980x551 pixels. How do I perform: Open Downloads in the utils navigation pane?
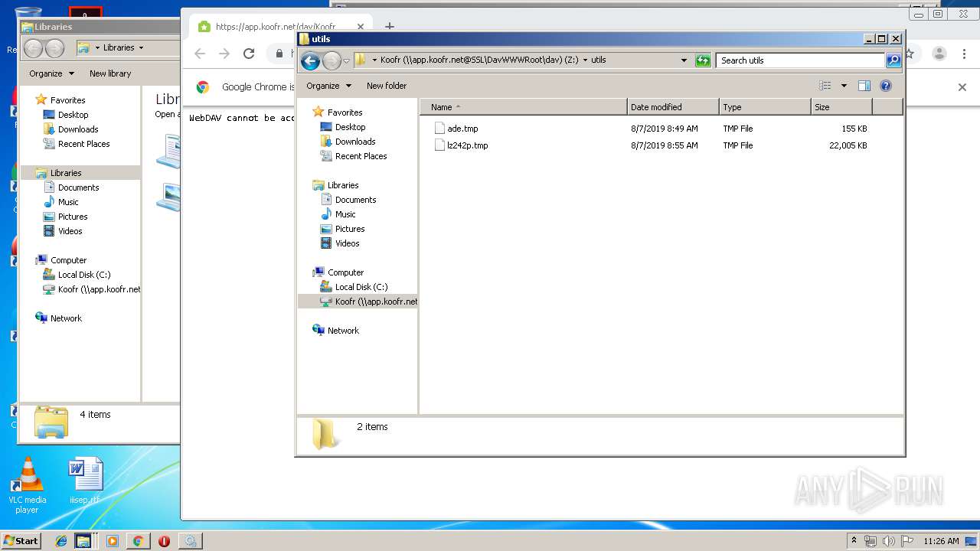tap(355, 142)
